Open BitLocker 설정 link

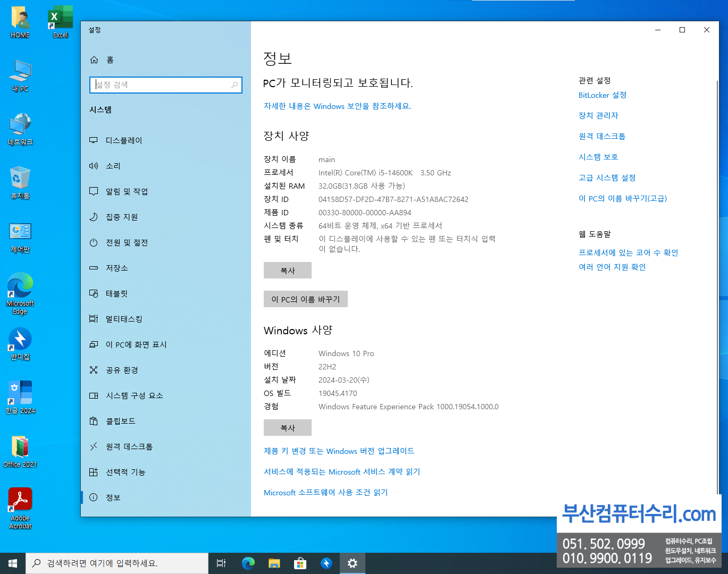pos(603,95)
